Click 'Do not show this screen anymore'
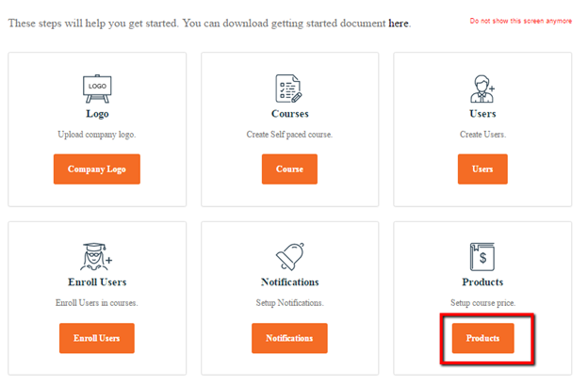 521,21
